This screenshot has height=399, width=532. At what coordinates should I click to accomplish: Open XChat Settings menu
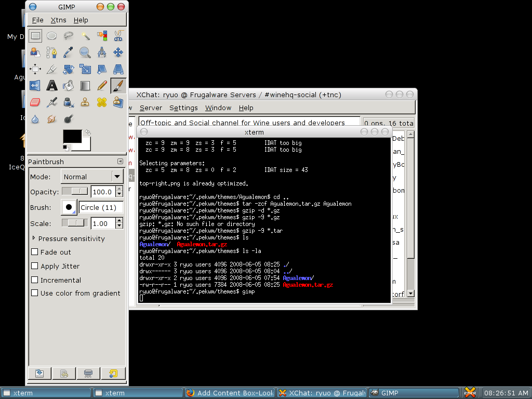[x=183, y=108]
